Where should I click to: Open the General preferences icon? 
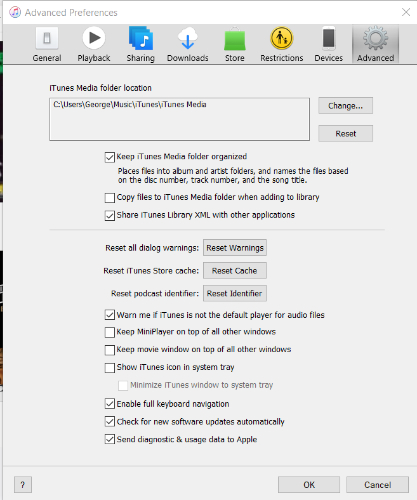coord(47,39)
